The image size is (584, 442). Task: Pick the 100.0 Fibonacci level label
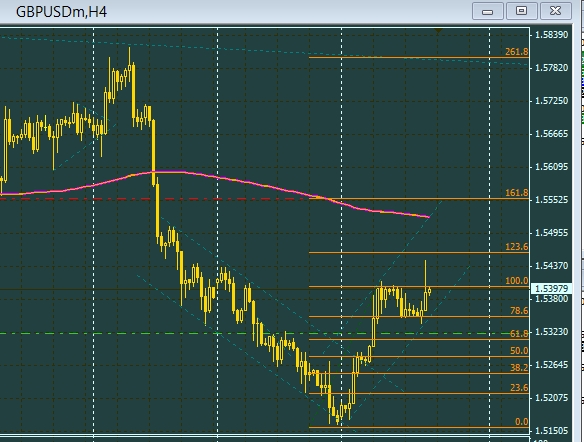(x=517, y=281)
